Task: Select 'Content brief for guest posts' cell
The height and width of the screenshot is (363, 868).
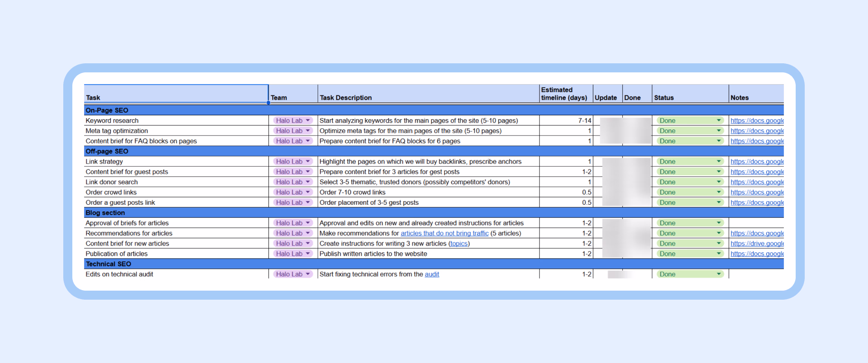Action: 176,172
